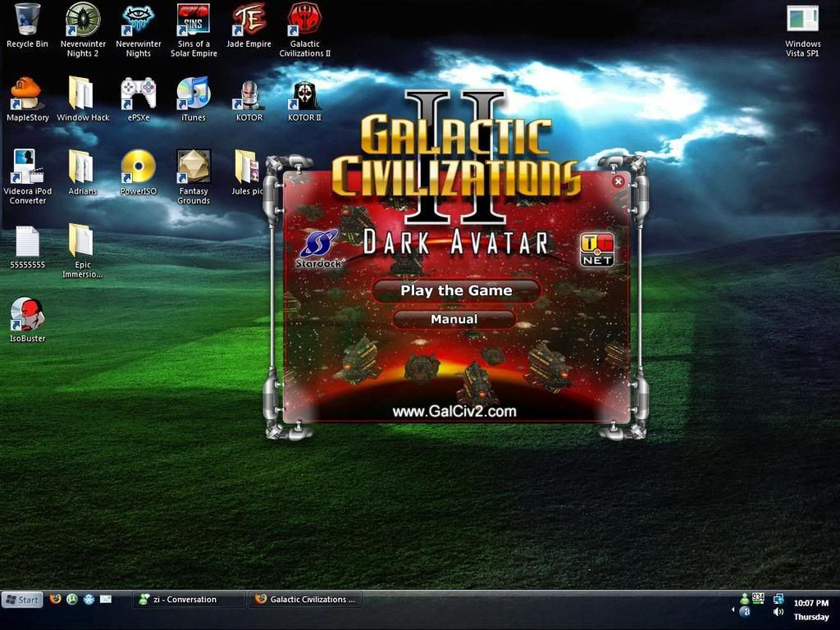The image size is (840, 630).
Task: Open the Windows Start menu
Action: click(22, 600)
